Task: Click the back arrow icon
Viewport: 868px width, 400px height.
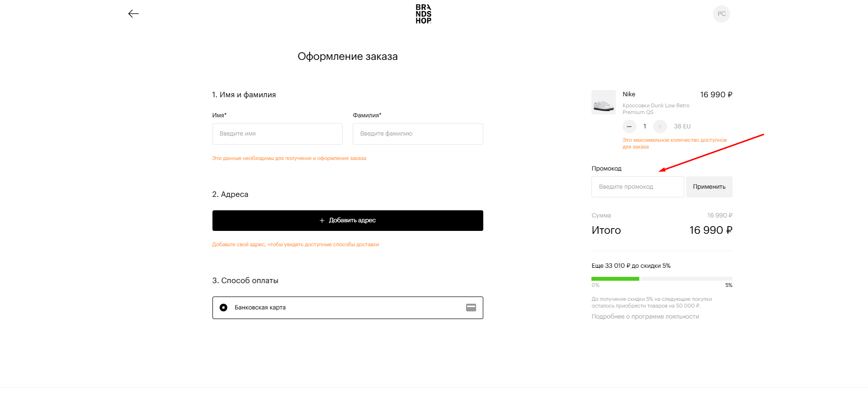Action: click(x=134, y=14)
